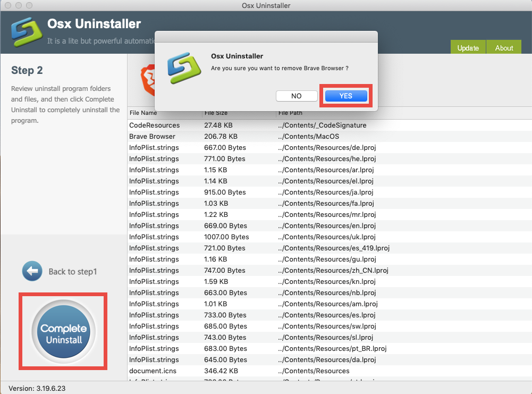The width and height of the screenshot is (532, 394).
Task: Select the InfoPlist.strings in de.lproj folder
Action: click(154, 147)
